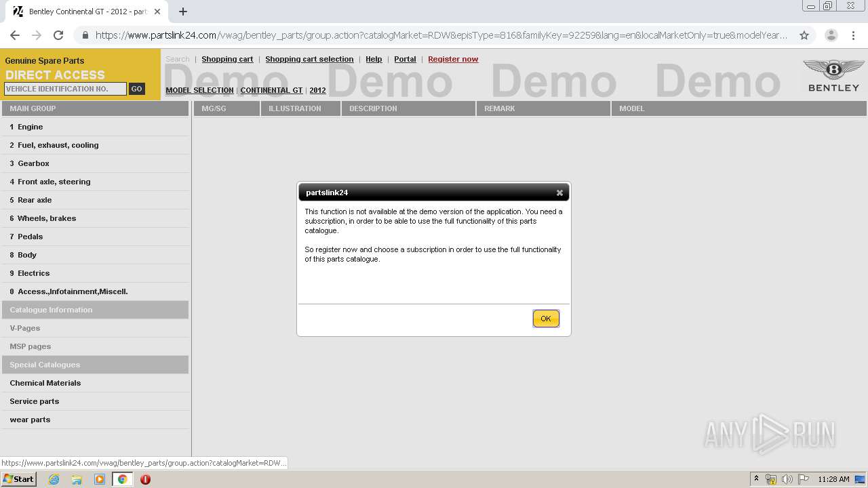Open Service parts special catalogue
Viewport: 868px width, 488px height.
click(95, 401)
